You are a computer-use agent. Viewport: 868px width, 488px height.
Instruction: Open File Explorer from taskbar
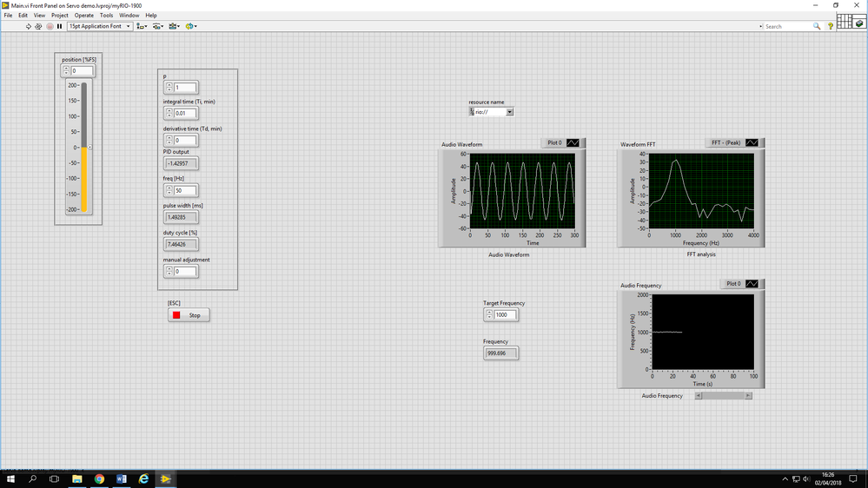coord(77,479)
